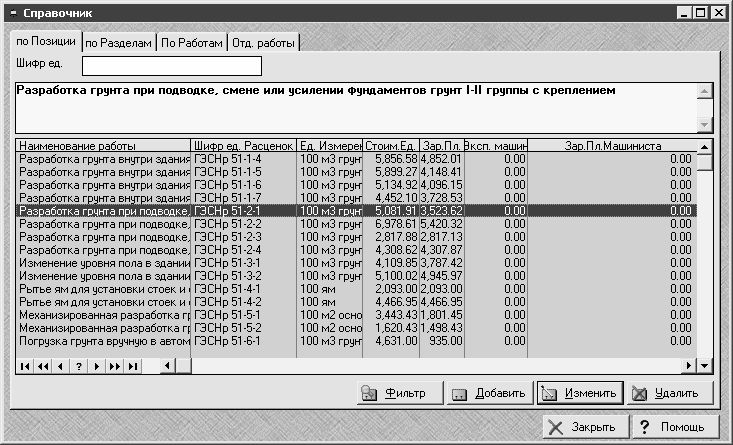Click table vertical scrollbar down arrow

[704, 366]
